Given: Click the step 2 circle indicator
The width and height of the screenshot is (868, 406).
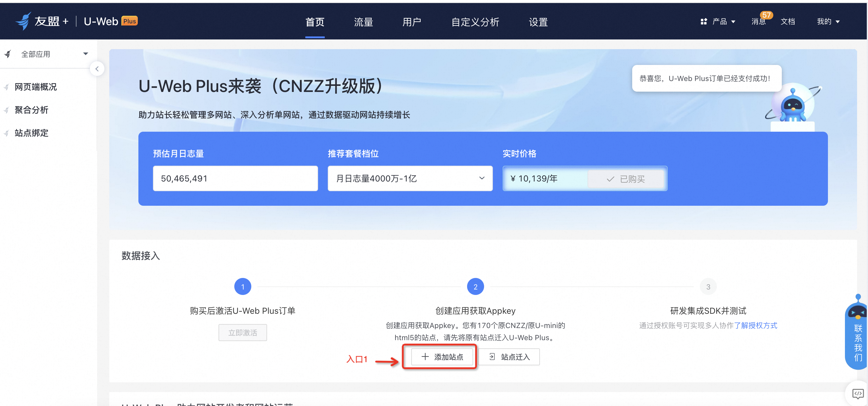Looking at the screenshot, I should 476,287.
